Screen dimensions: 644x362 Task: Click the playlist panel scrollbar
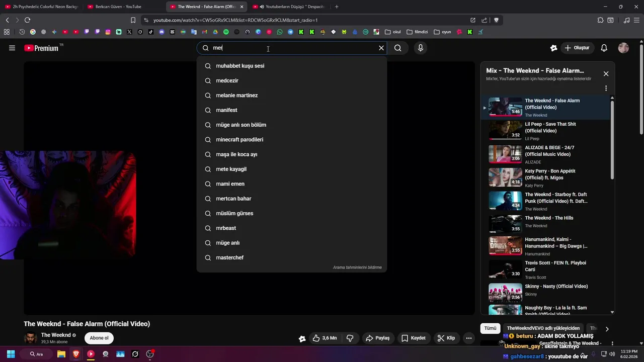[x=612, y=140]
